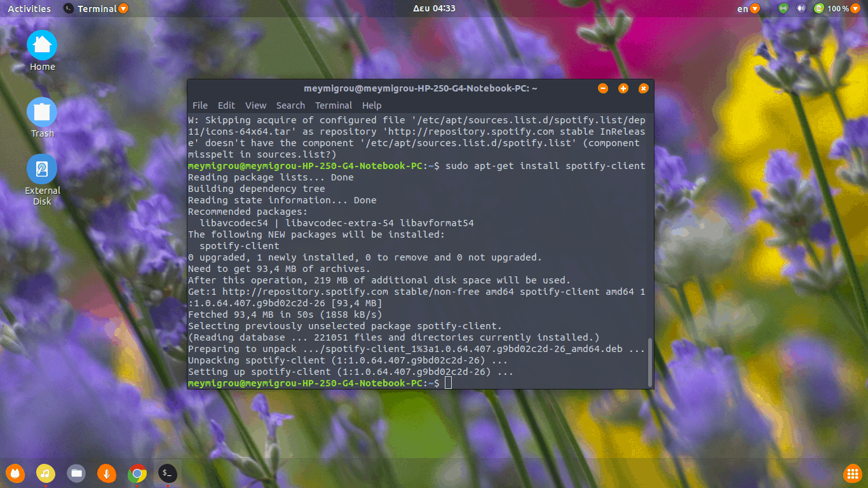
Task: Click 'Setting up spotify-client' output line
Action: [x=351, y=372]
